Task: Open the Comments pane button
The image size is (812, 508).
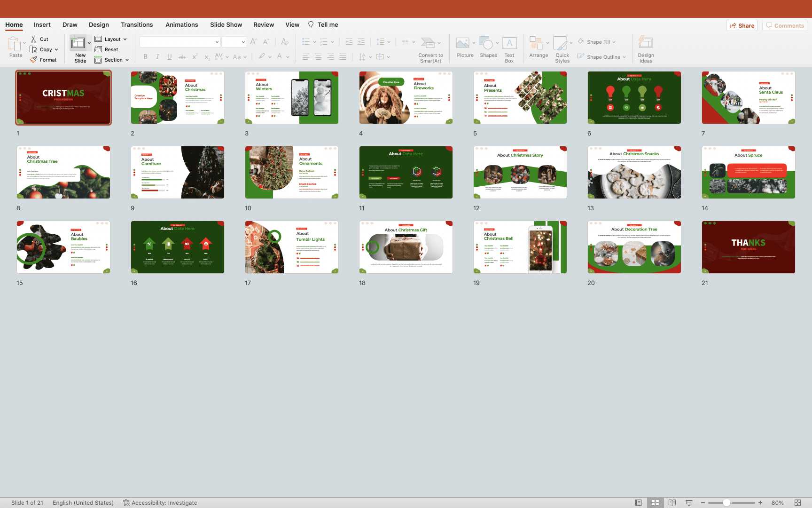Action: pyautogui.click(x=785, y=25)
